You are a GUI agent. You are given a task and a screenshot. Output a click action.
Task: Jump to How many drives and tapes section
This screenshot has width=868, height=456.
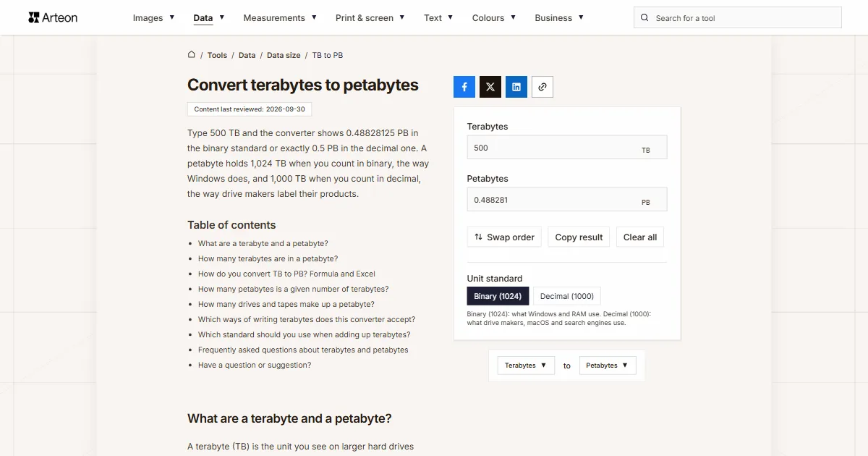tap(286, 305)
